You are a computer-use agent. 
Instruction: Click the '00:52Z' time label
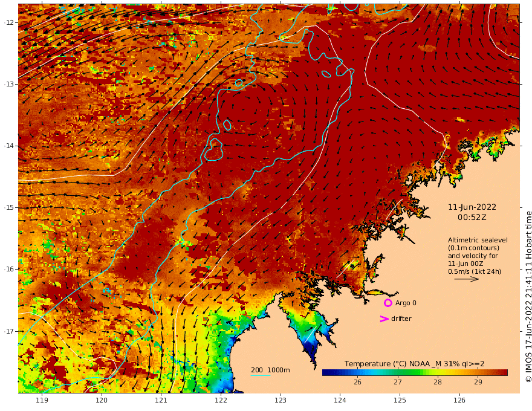(472, 218)
